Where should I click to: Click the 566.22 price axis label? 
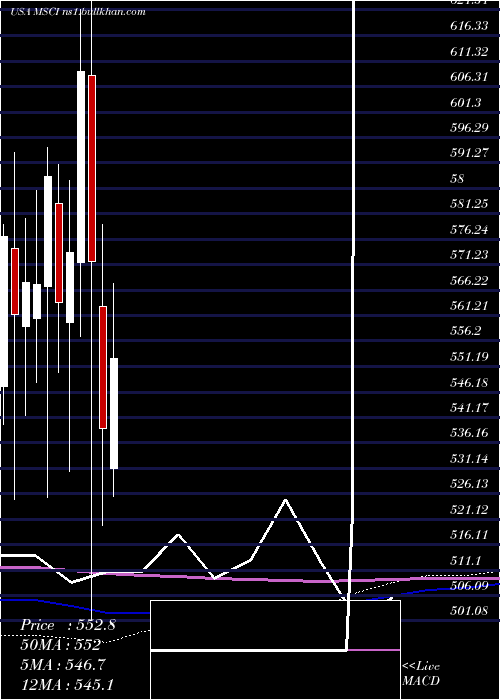[x=469, y=281]
